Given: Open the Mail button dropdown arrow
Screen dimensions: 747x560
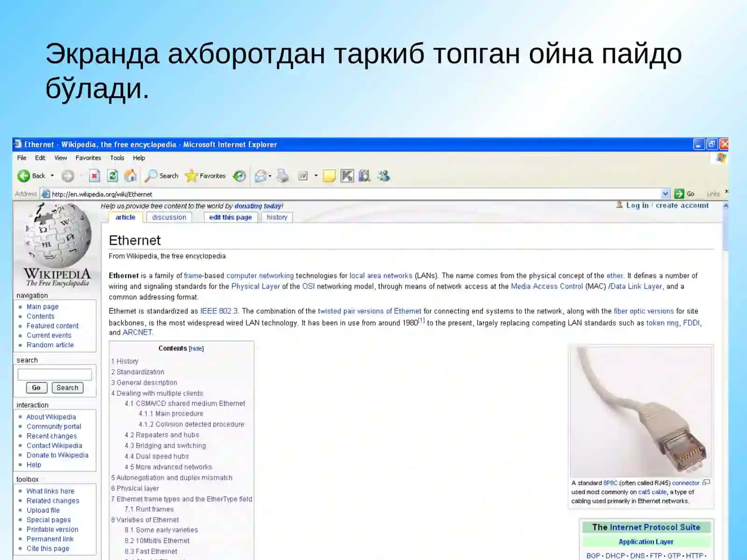Looking at the screenshot, I should coord(270,176).
